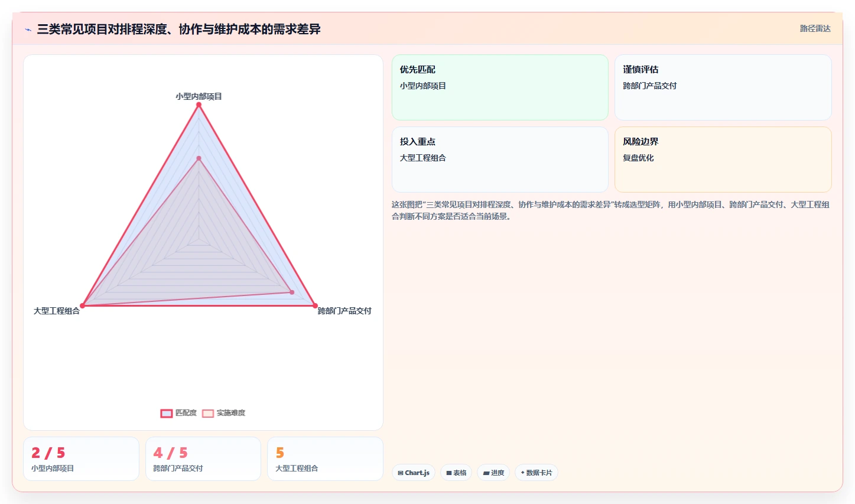Click the 大型工程组合 axis label on the radar
This screenshot has height=504, width=855.
coord(57,311)
